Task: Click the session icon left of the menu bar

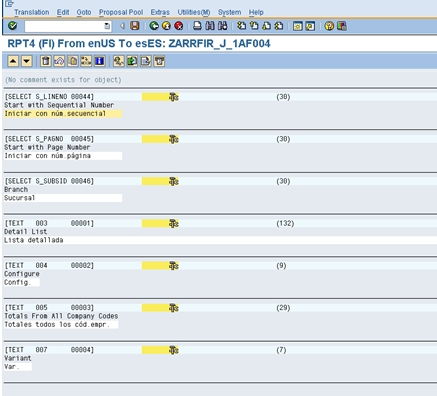Action: point(9,4)
